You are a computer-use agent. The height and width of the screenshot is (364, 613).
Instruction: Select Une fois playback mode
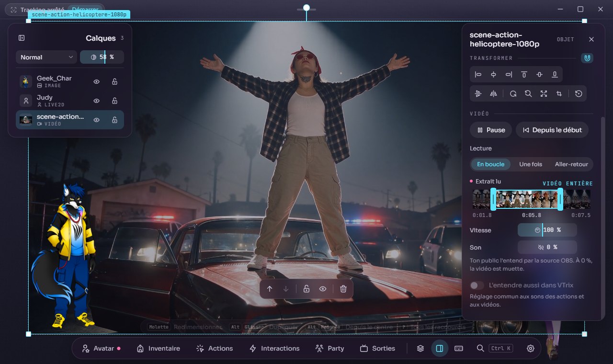[531, 164]
